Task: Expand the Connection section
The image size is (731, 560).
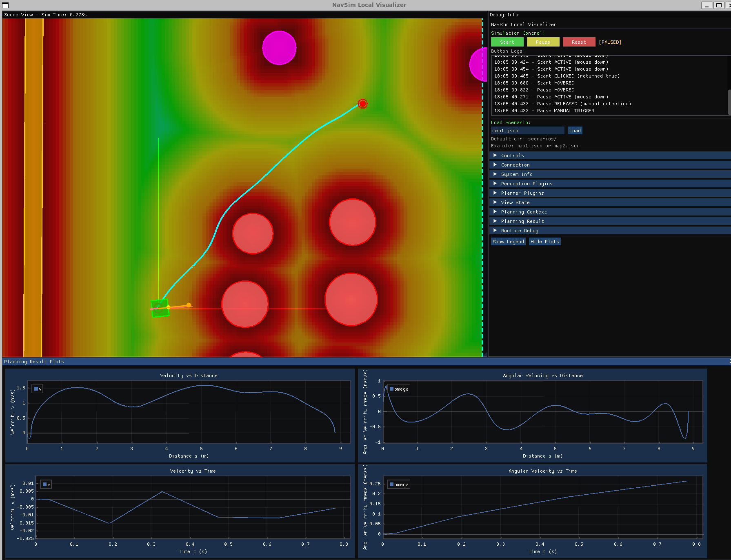Action: [515, 165]
